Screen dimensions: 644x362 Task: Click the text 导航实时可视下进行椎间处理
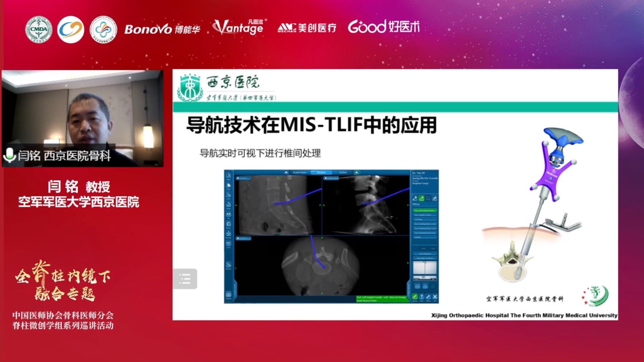pyautogui.click(x=260, y=153)
